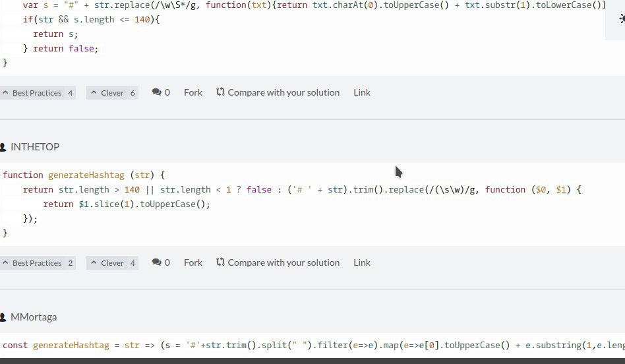Click compare arrows icon above INTHETOP

click(x=220, y=92)
